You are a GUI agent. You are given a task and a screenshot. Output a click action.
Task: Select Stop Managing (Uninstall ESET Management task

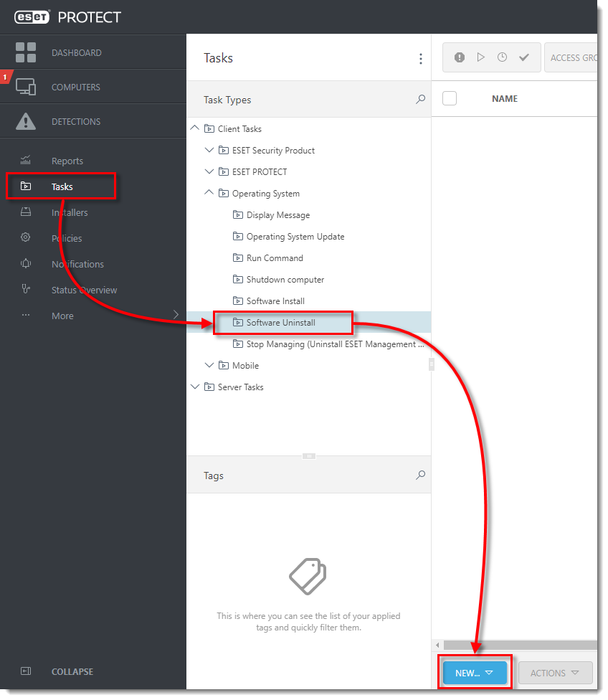point(335,344)
